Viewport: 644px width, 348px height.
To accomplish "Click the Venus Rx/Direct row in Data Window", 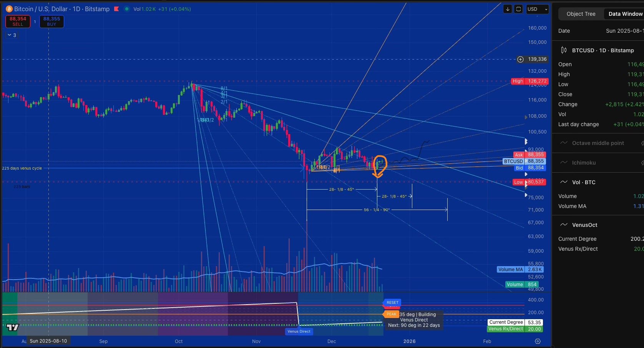I will tap(601, 249).
